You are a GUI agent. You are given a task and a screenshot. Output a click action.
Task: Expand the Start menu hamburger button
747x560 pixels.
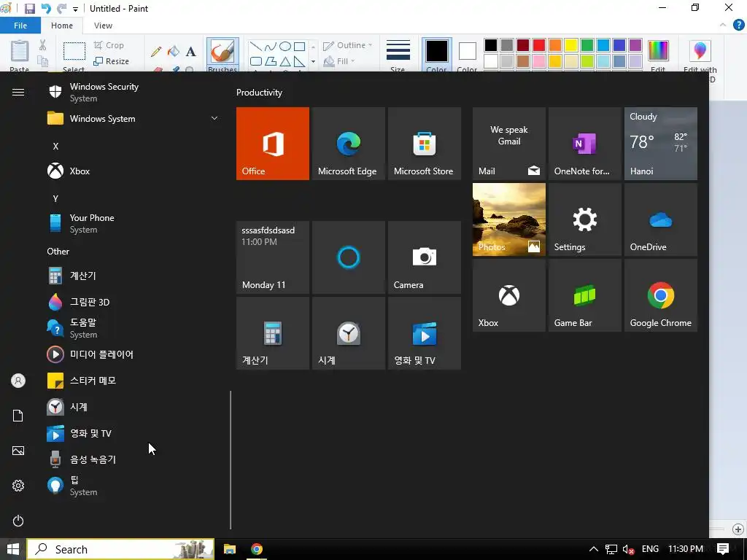18,92
